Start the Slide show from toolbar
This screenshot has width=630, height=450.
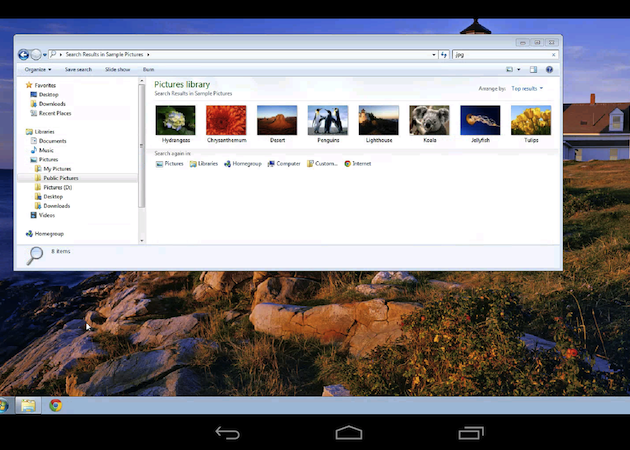click(117, 70)
